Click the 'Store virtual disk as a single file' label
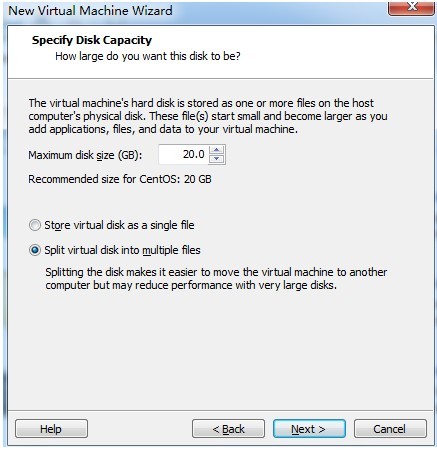 (119, 225)
